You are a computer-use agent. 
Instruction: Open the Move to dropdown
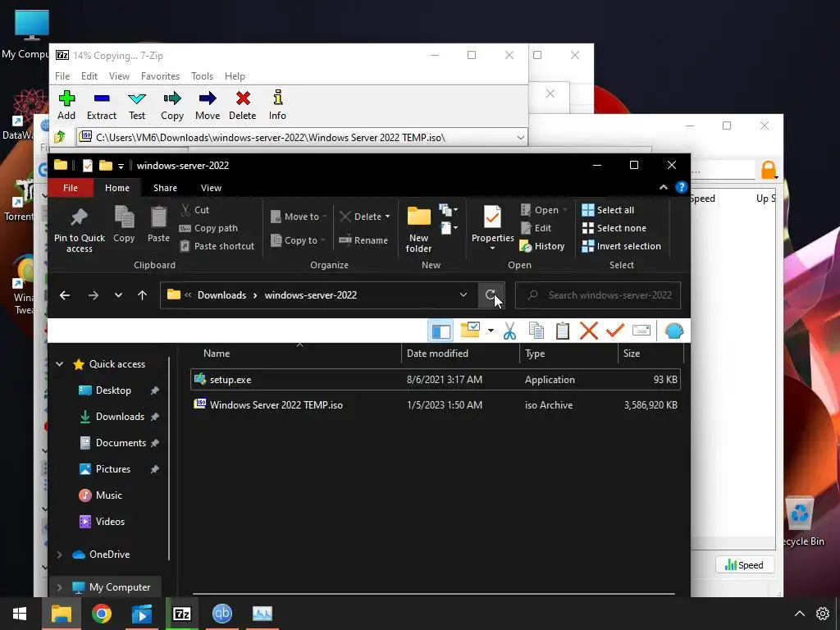click(299, 217)
